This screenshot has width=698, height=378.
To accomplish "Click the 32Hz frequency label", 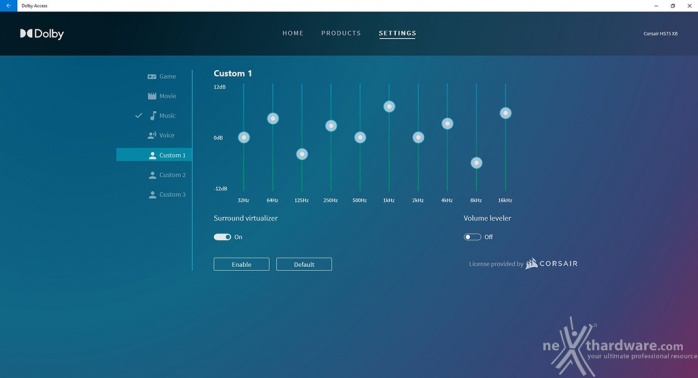I will pos(243,200).
